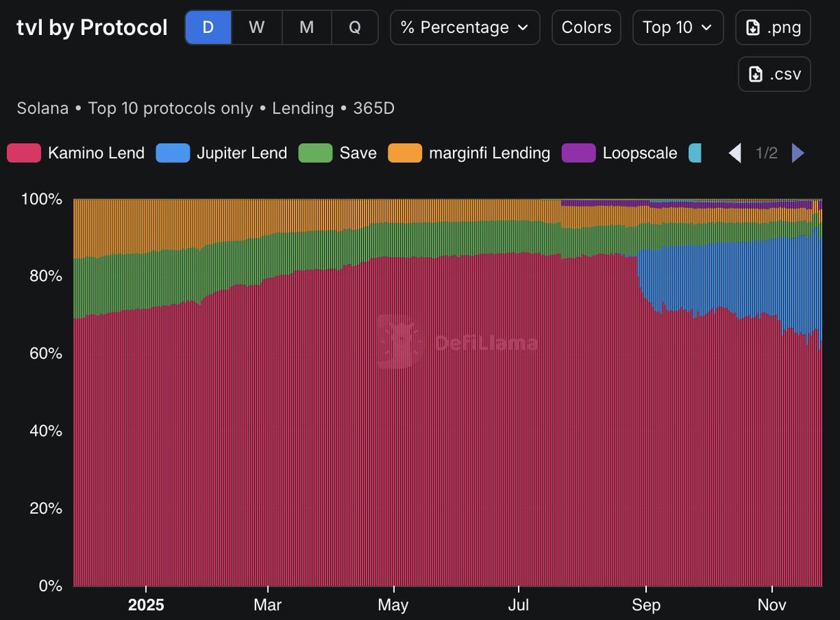Click the 100% y-axis label

click(x=43, y=200)
